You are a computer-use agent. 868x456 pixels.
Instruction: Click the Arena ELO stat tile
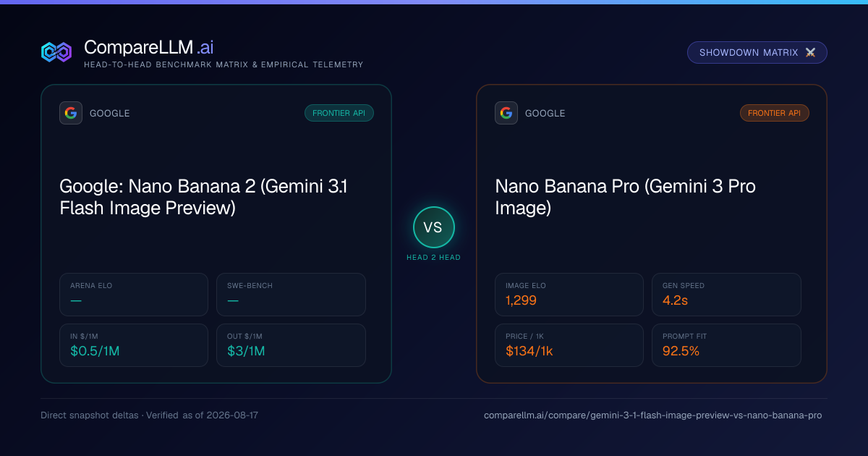[x=134, y=295]
